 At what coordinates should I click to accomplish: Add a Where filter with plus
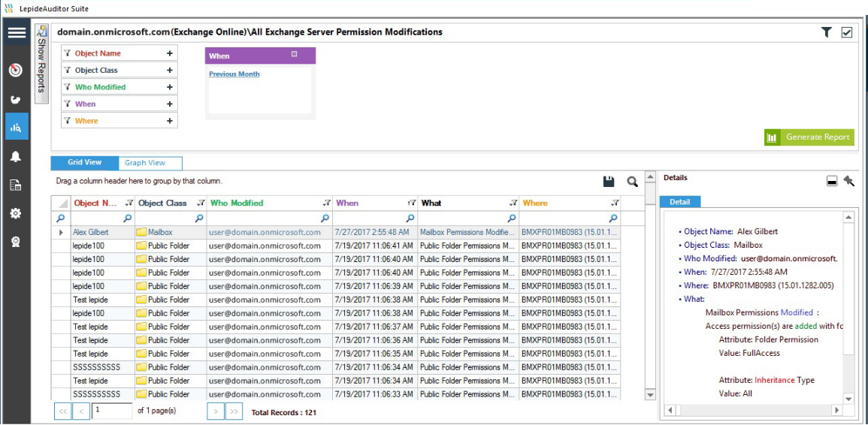[170, 121]
